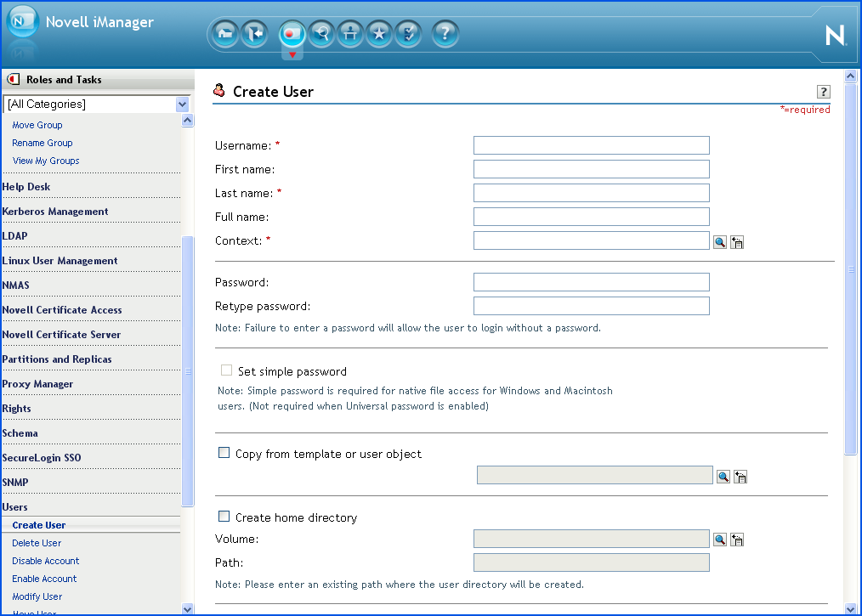The image size is (862, 616).
Task: Expand the Proxy Manager role
Action: 37,384
